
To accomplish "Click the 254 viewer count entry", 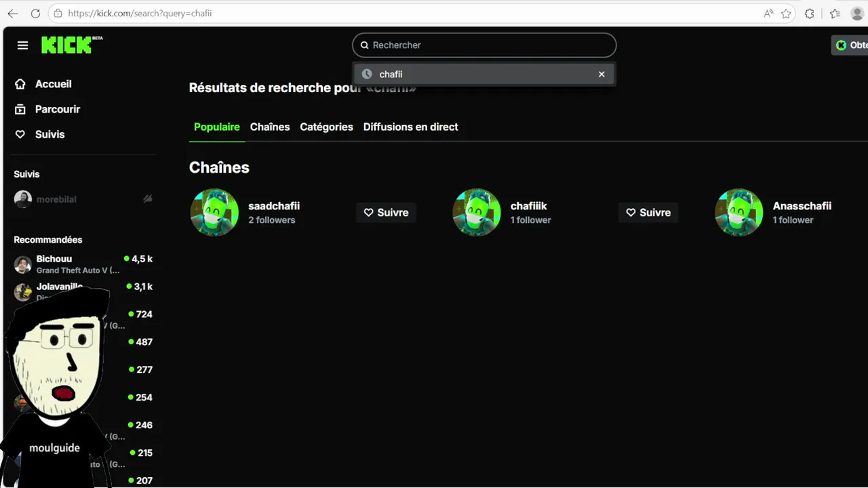I will tap(140, 398).
